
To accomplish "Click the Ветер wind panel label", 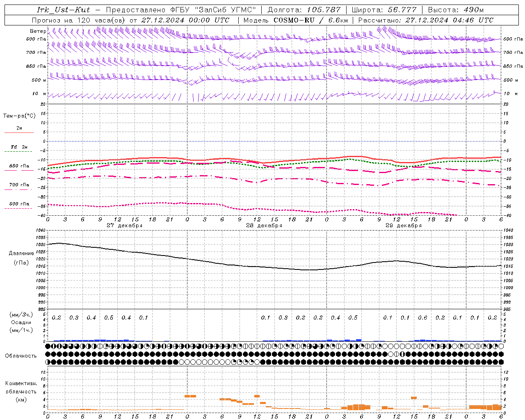I will pos(38,31).
